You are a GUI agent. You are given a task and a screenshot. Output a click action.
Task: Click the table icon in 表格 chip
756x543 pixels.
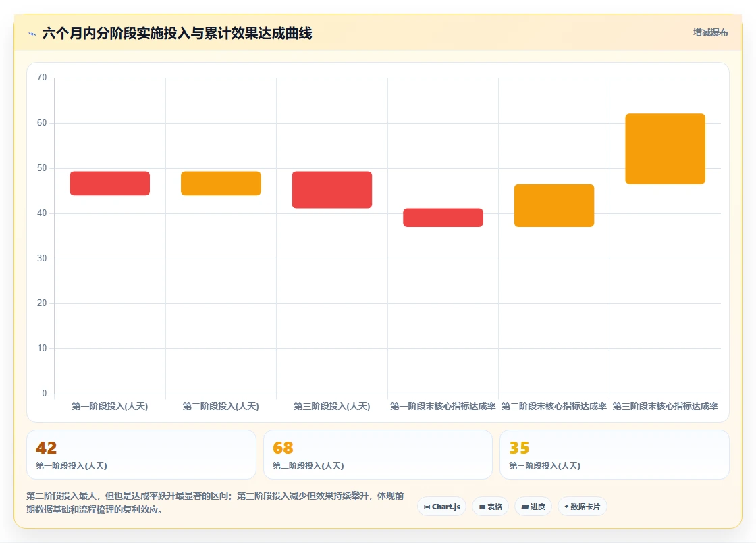(x=482, y=507)
